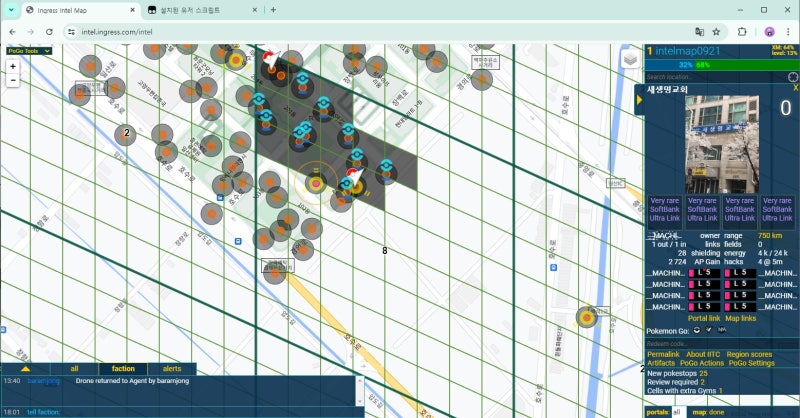
Task: Open the portals filter dropdown set to all
Action: [678, 412]
